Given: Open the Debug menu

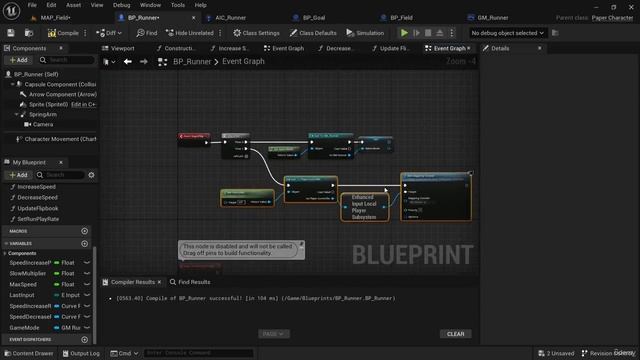Looking at the screenshot, I should [x=121, y=5].
